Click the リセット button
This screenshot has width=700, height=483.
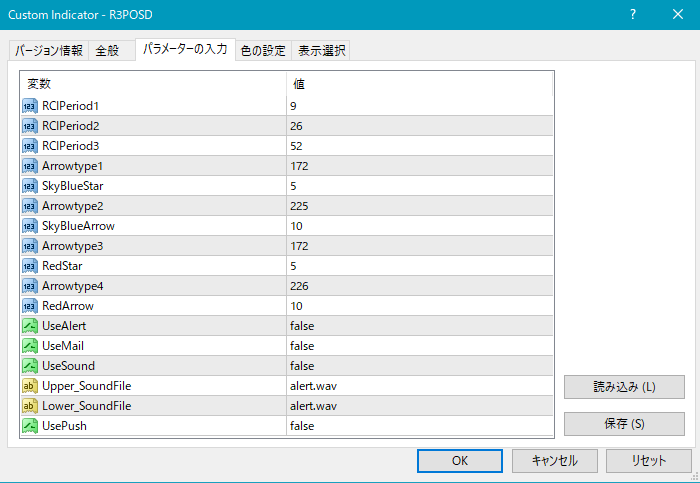[649, 461]
